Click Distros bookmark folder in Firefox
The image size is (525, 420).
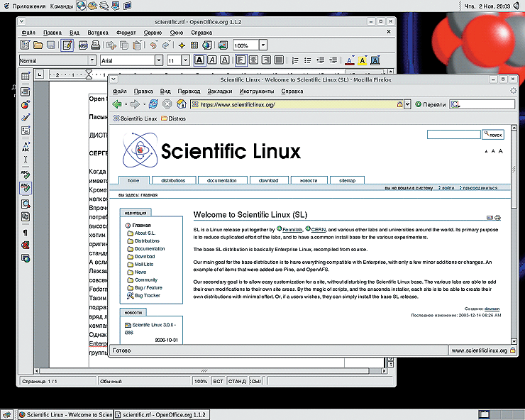click(x=173, y=118)
